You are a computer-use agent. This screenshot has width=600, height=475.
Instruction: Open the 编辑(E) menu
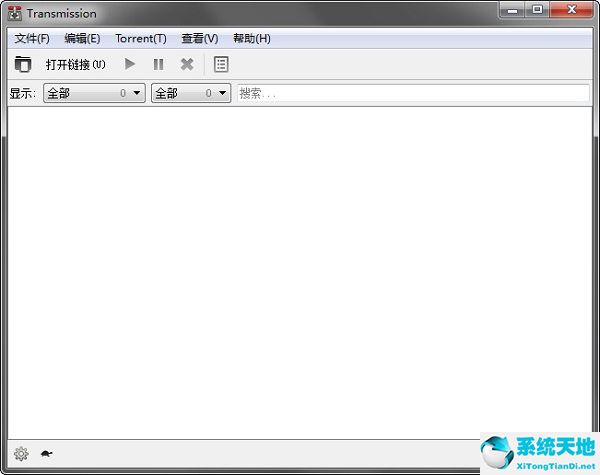(82, 38)
